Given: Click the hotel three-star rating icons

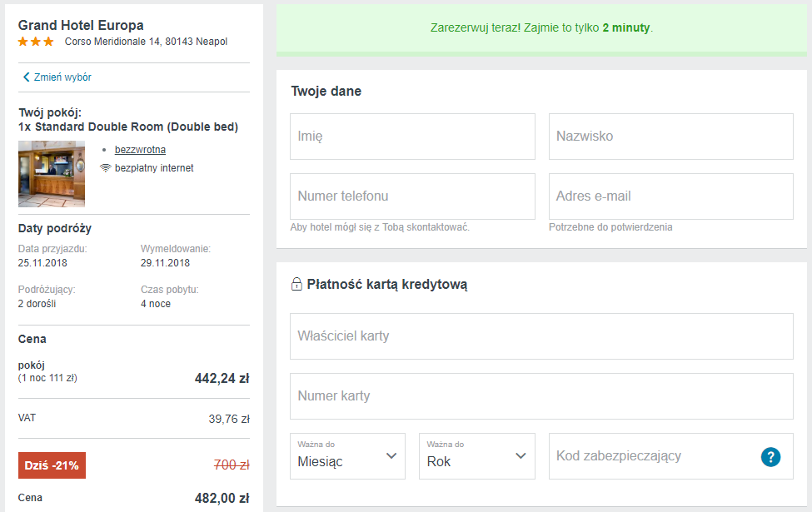Looking at the screenshot, I should 36,42.
